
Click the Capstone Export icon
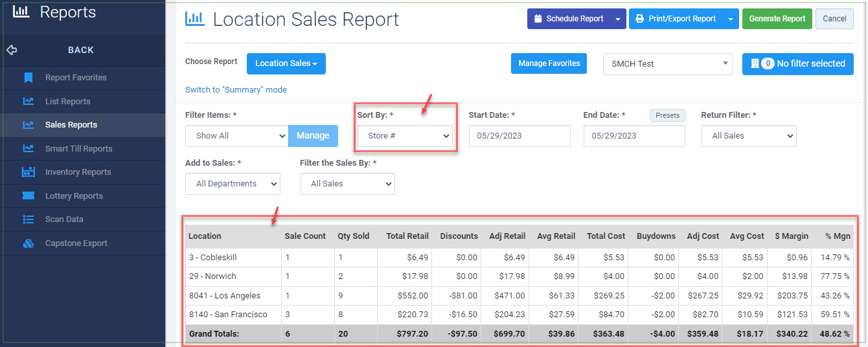tap(28, 243)
